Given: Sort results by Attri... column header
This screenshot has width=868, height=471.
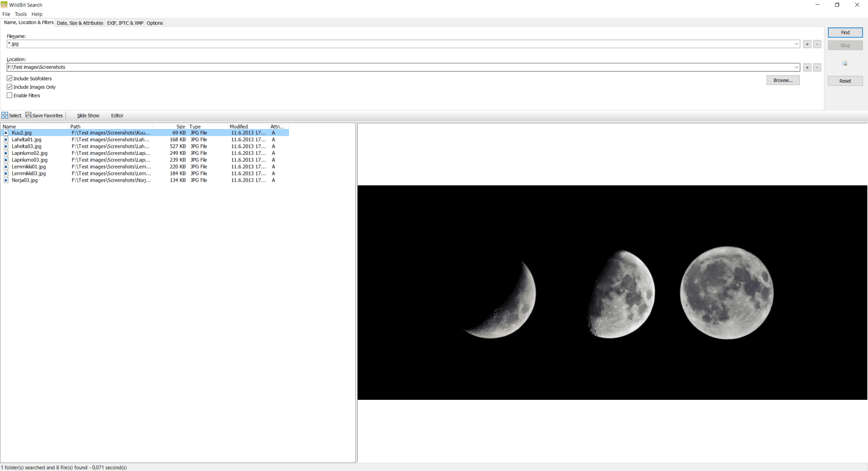Looking at the screenshot, I should coord(278,126).
